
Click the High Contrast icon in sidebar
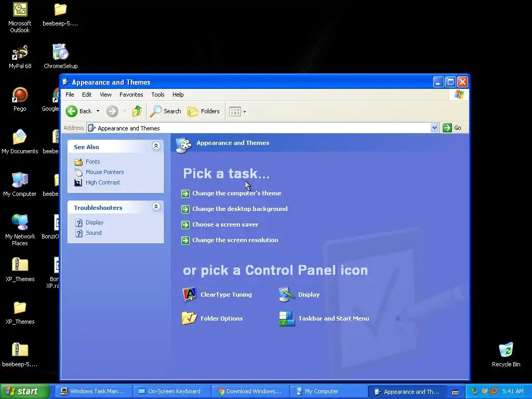(78, 182)
